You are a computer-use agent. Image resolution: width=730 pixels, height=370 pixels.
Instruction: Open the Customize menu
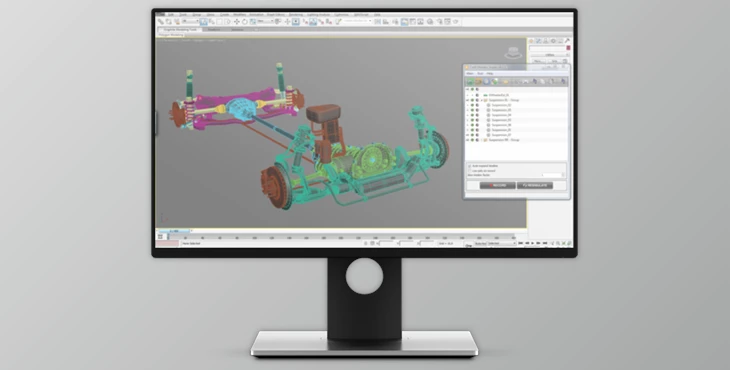tap(341, 14)
